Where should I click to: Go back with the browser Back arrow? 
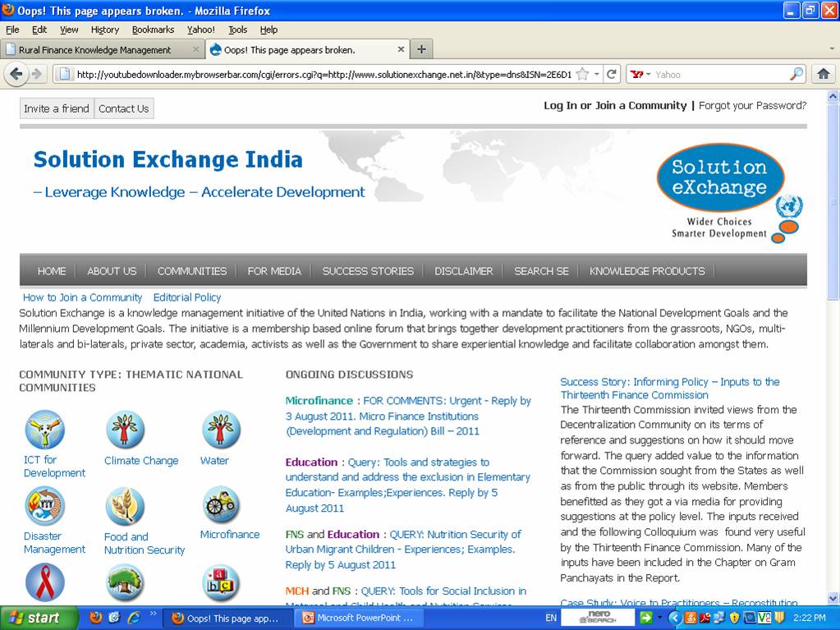point(16,74)
